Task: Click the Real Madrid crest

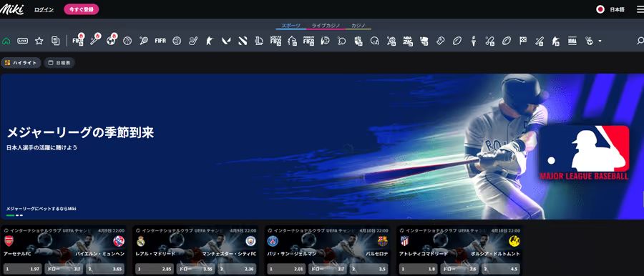Action: [x=141, y=241]
